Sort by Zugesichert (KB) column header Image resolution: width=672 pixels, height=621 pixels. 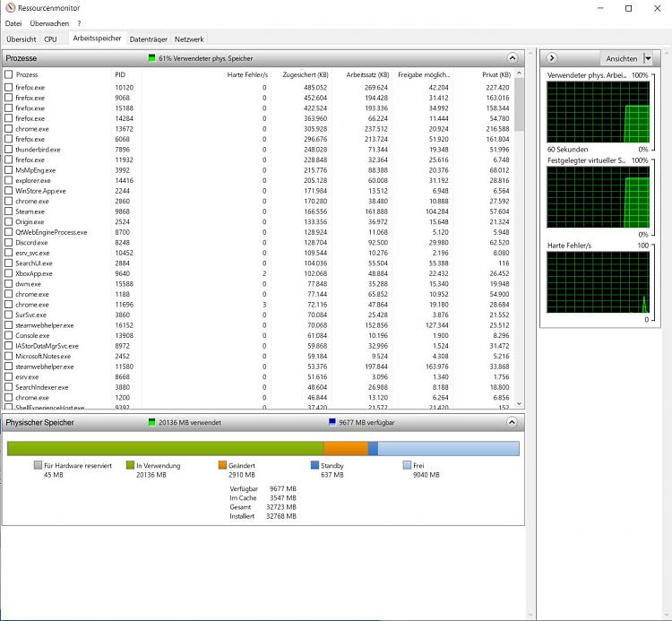click(304, 74)
